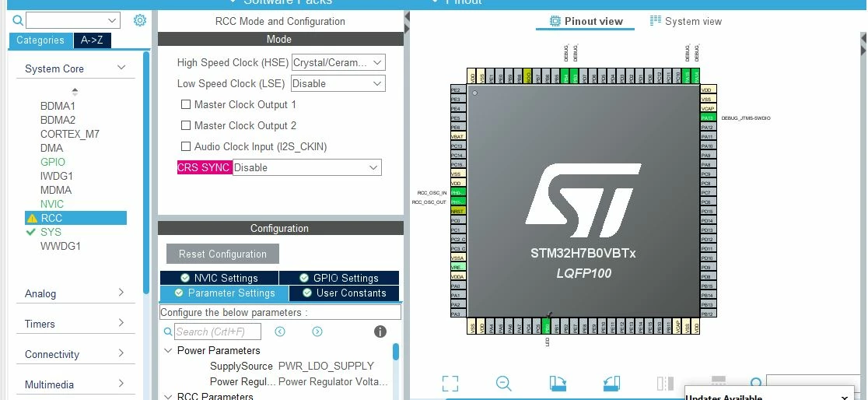This screenshot has width=868, height=400.
Task: Click the parameter info icon
Action: [380, 332]
